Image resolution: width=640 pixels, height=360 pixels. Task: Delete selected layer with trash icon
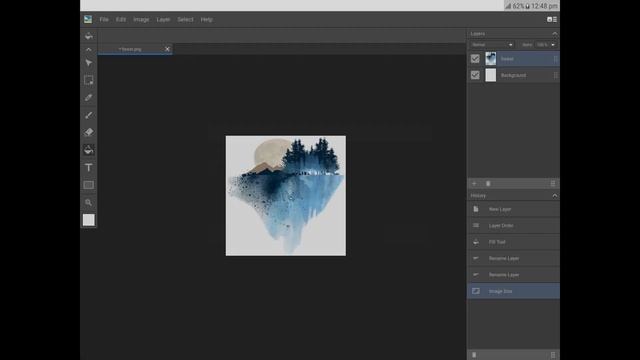coord(488,184)
